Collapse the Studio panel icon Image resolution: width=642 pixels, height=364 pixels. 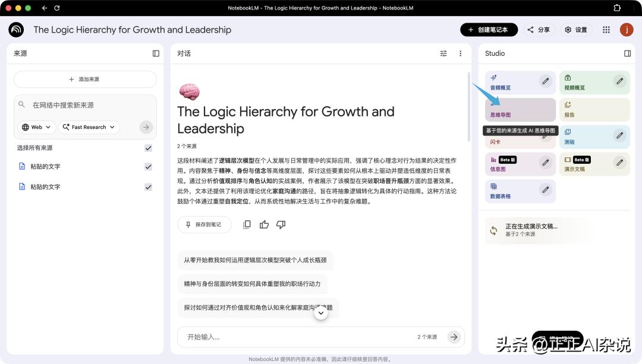pyautogui.click(x=627, y=53)
